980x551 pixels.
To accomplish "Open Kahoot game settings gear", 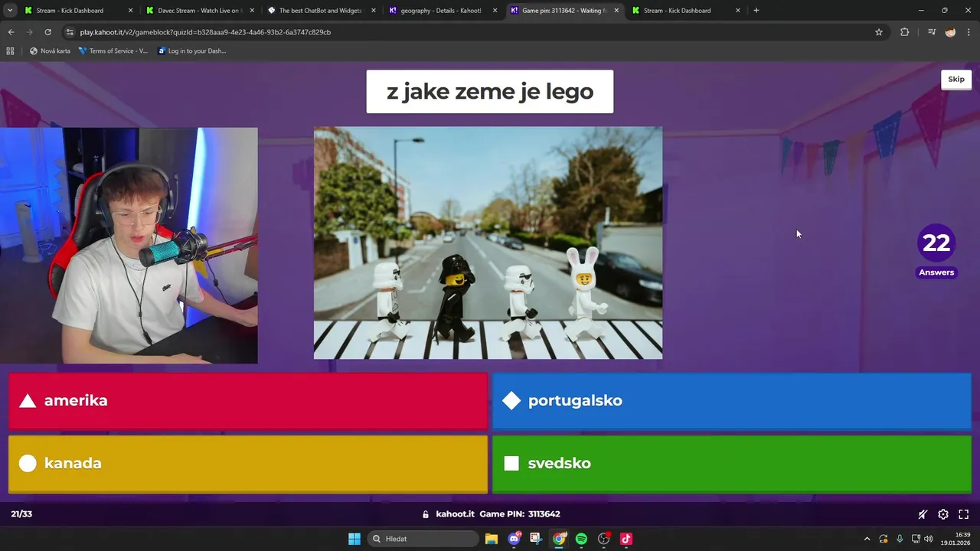I will coord(943,514).
